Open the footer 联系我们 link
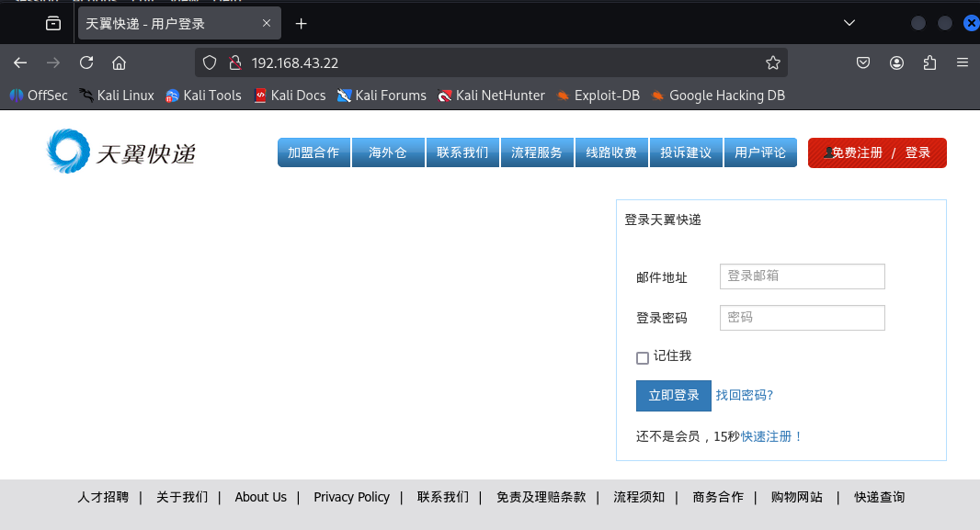This screenshot has width=980, height=530. pos(442,497)
